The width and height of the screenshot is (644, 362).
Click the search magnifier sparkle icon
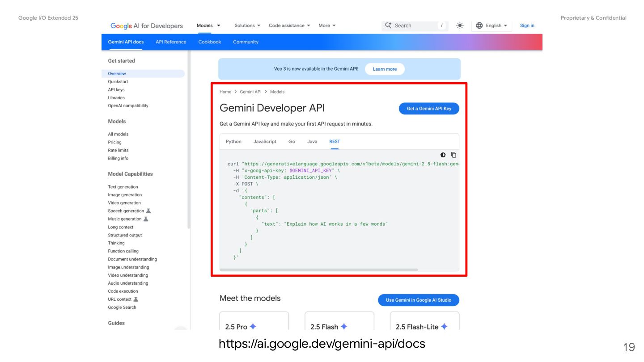coord(388,25)
